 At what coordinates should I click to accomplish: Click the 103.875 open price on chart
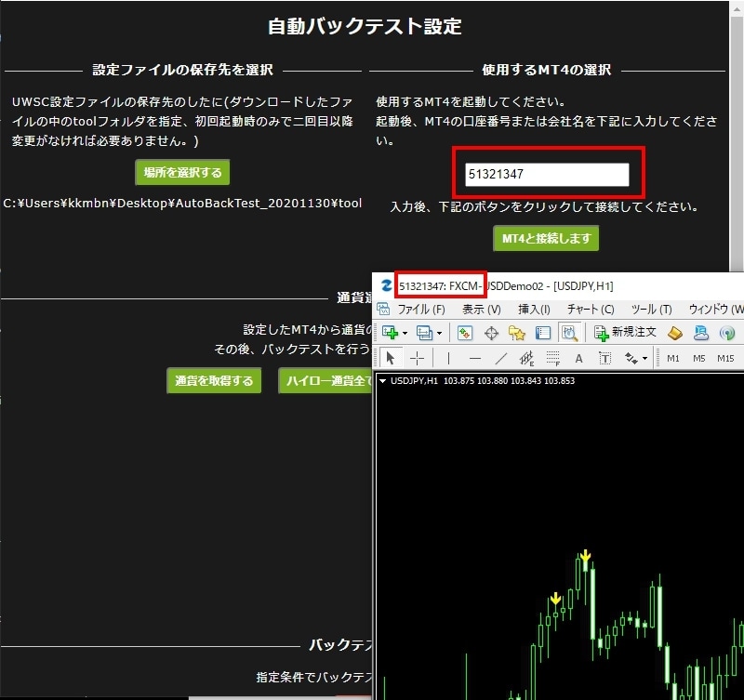pos(458,381)
